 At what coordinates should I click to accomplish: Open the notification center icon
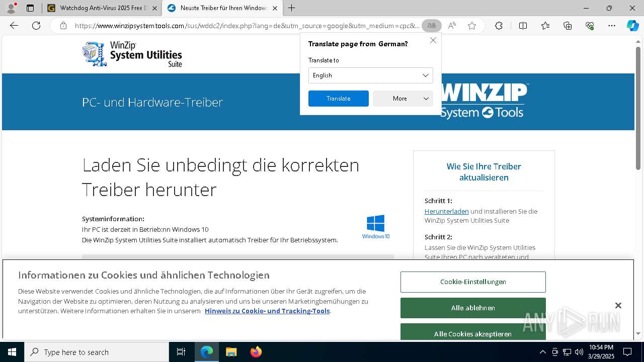pos(627,352)
